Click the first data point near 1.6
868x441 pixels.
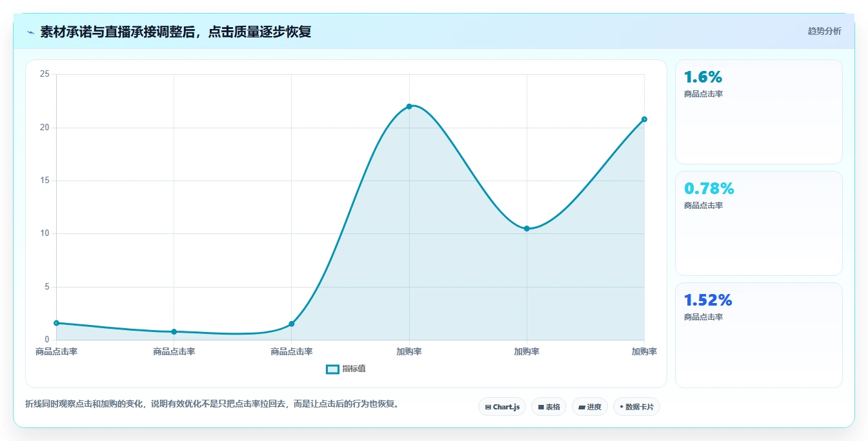pyautogui.click(x=57, y=323)
